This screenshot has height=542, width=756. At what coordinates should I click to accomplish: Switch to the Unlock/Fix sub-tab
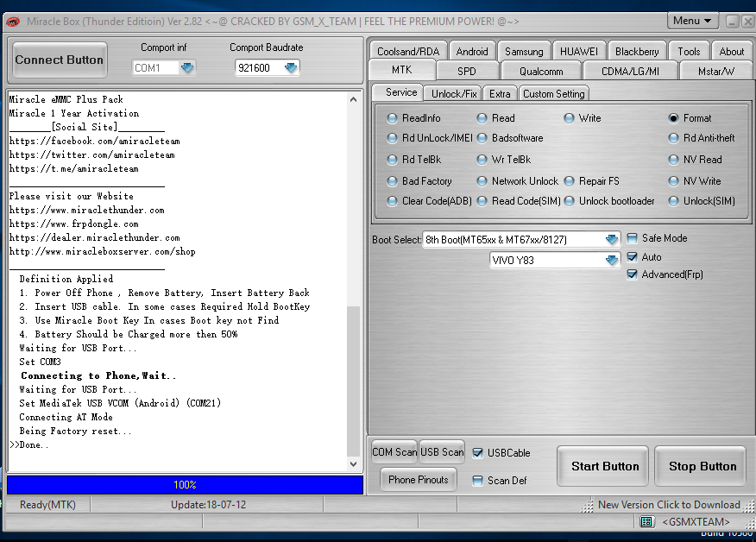[454, 93]
